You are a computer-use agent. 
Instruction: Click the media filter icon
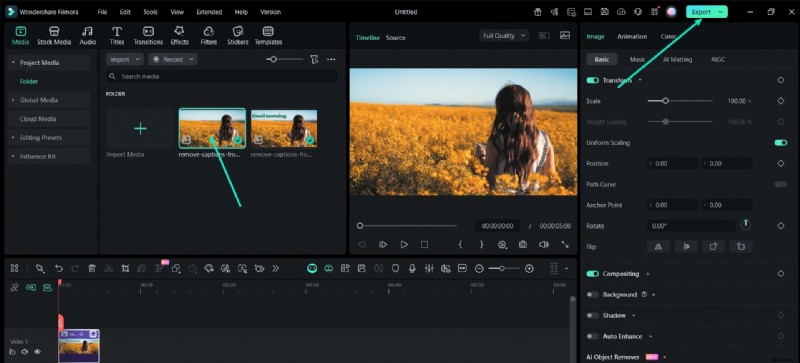tap(314, 60)
